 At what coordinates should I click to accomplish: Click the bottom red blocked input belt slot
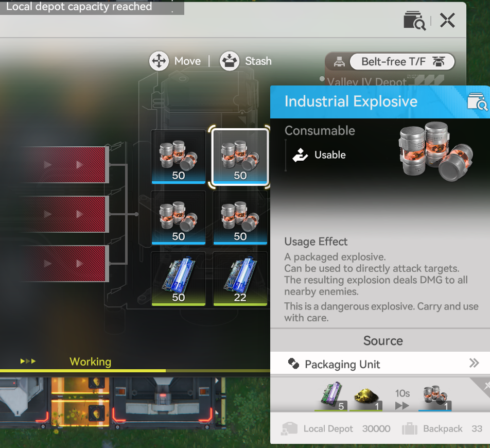(64, 264)
